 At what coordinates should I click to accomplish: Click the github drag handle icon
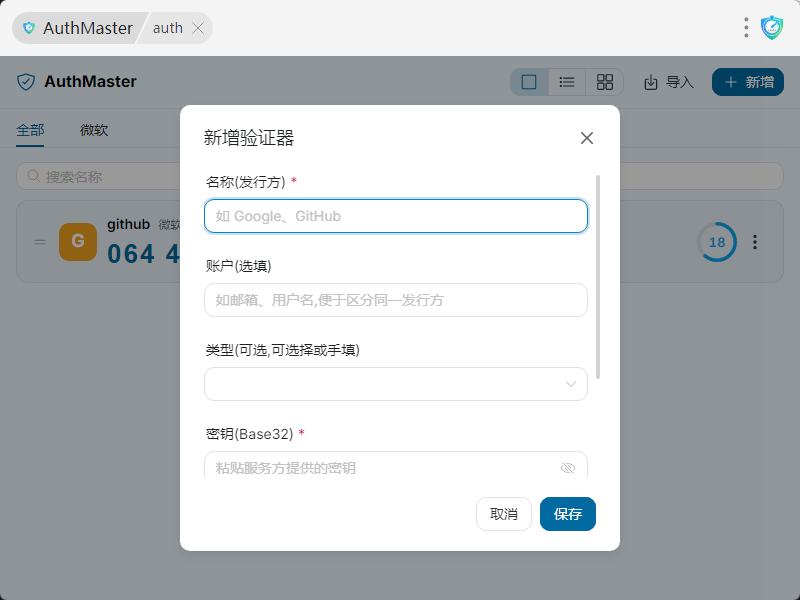[40, 242]
